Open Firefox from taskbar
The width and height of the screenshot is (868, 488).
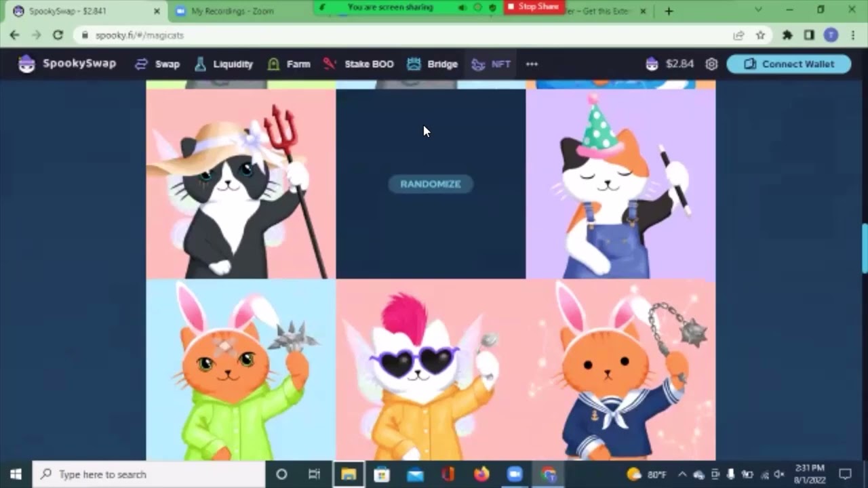(481, 474)
